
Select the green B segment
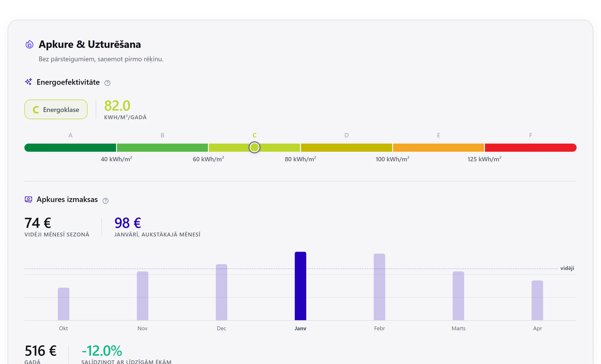[x=162, y=148]
